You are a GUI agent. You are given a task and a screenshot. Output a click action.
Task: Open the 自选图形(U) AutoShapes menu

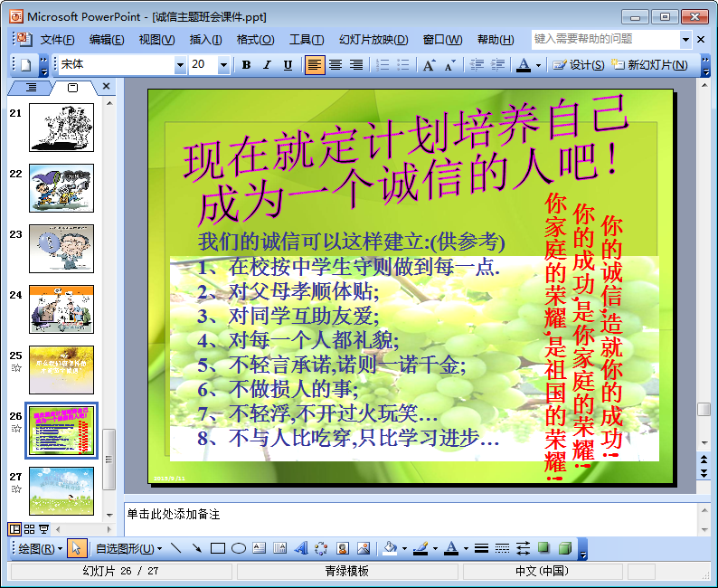click(128, 548)
